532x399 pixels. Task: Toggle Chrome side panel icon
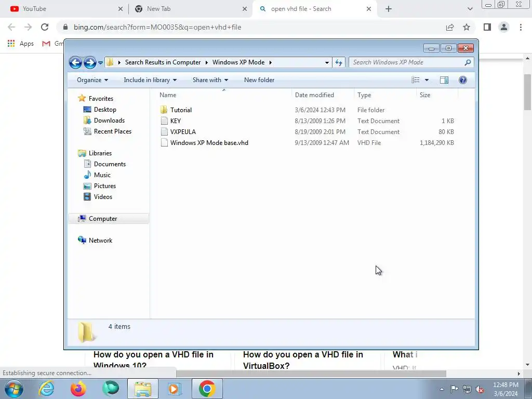click(487, 27)
